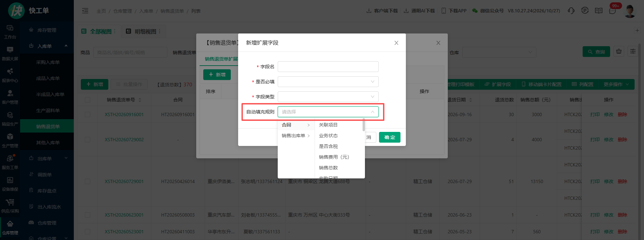The width and height of the screenshot is (644, 240).
Task: Check the row XSTH20260729002
Action: tap(88, 140)
